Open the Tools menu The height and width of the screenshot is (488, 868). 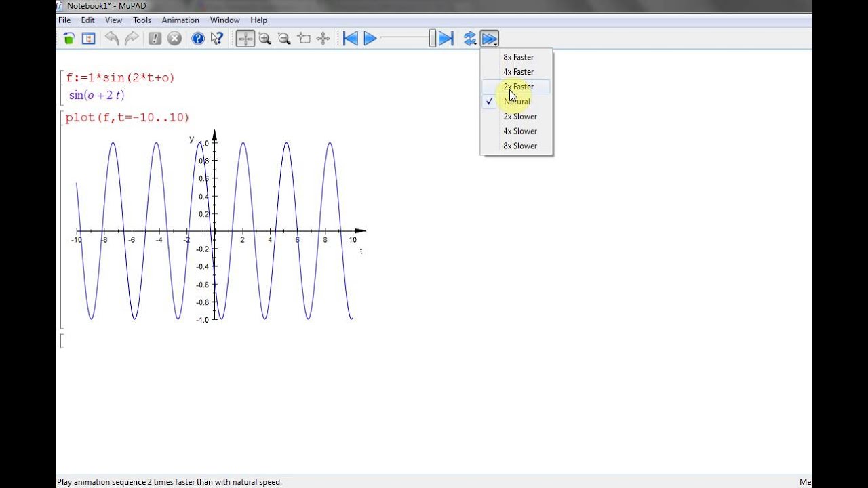(142, 20)
